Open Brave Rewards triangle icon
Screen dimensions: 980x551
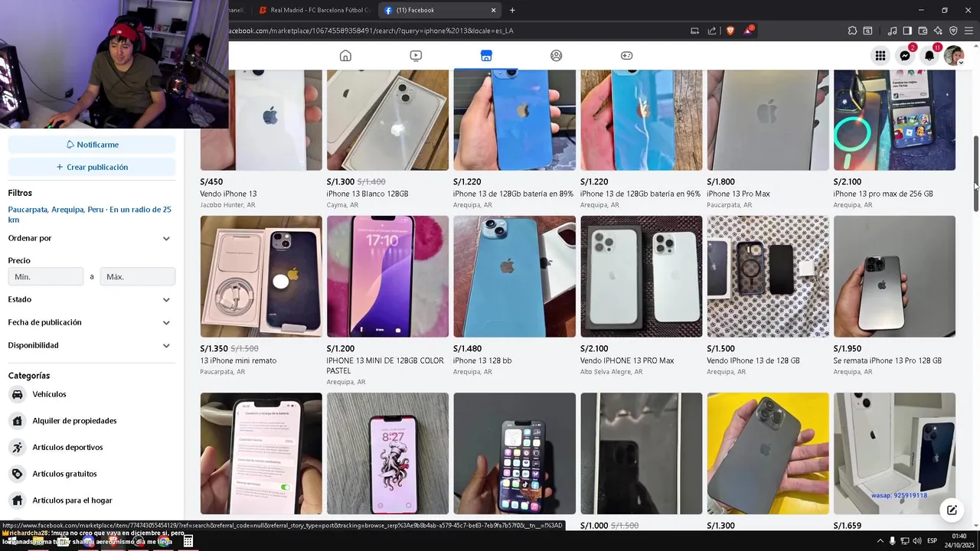tap(749, 31)
